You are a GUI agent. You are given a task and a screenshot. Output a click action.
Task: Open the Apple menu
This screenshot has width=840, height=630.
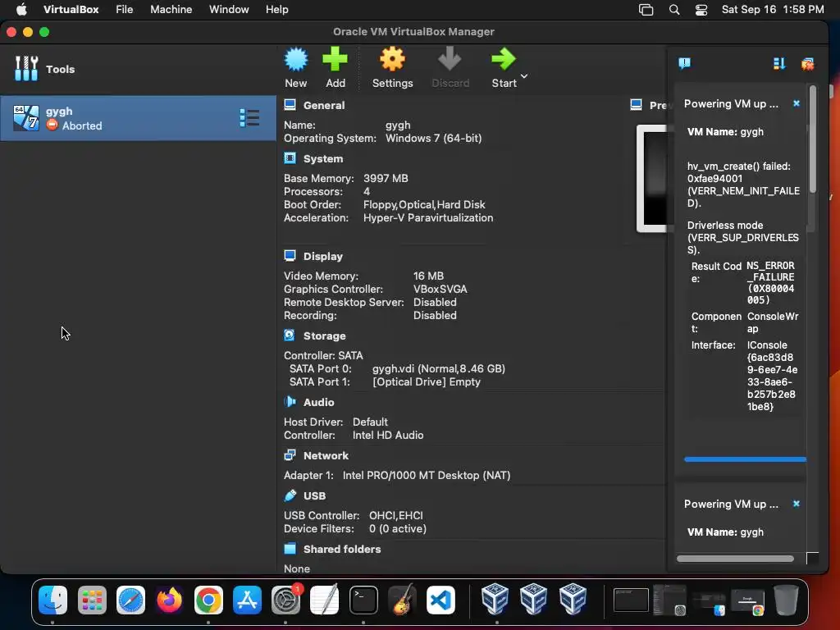(x=21, y=10)
